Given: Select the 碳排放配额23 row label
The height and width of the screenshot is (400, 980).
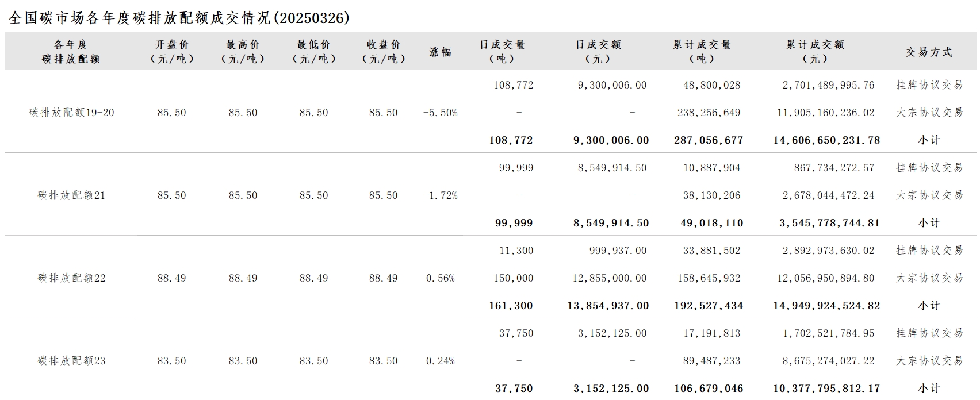Looking at the screenshot, I should pyautogui.click(x=72, y=361).
